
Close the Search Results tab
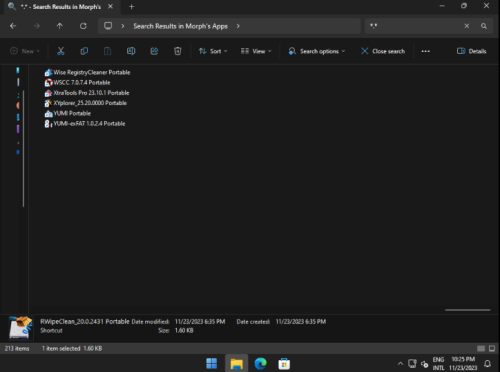tap(110, 7)
